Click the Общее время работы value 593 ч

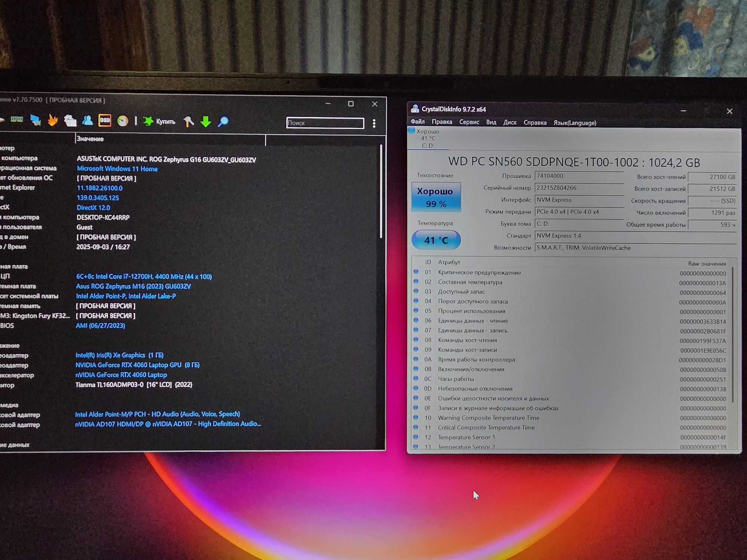pos(712,225)
